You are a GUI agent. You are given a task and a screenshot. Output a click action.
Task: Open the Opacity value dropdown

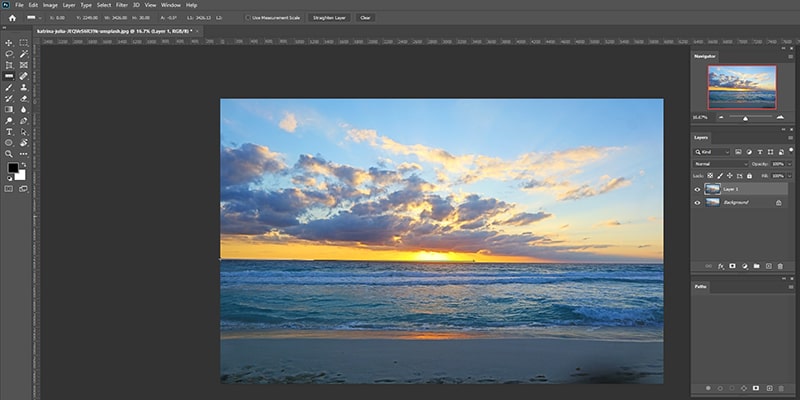tap(789, 164)
